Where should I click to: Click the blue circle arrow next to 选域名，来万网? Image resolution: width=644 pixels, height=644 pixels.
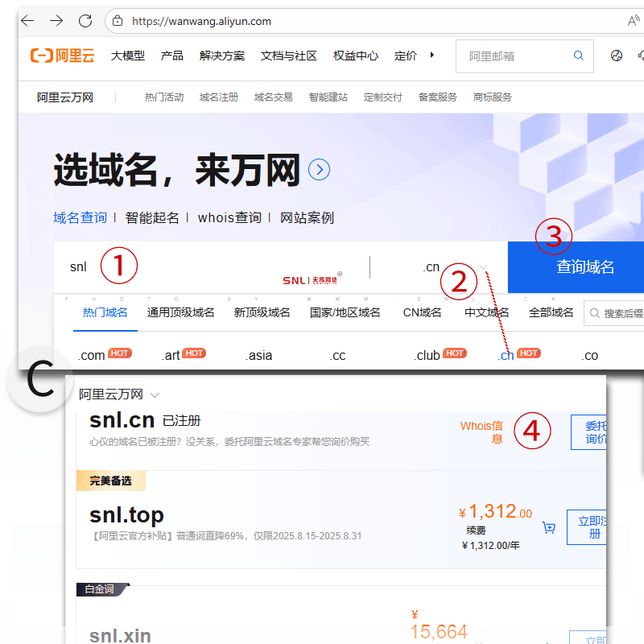click(320, 170)
